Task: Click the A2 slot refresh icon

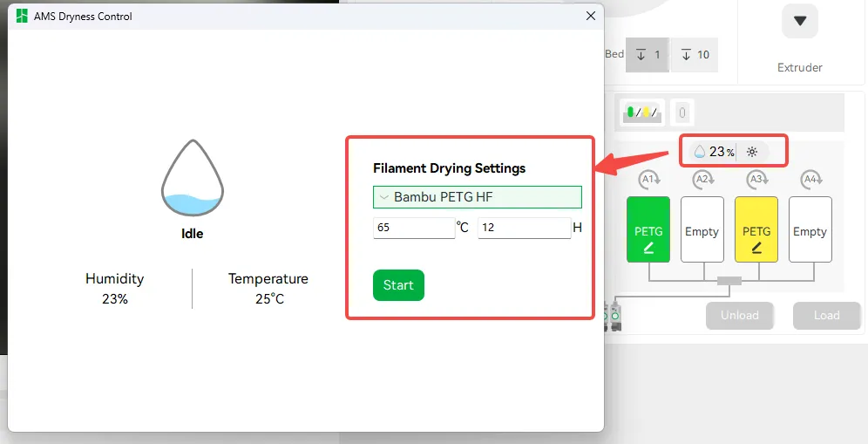Action: click(703, 179)
